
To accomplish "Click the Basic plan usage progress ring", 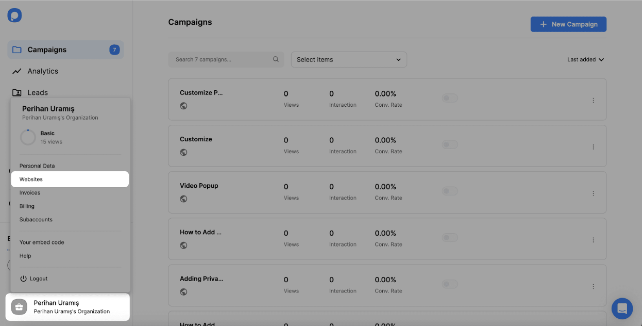I will [28, 137].
